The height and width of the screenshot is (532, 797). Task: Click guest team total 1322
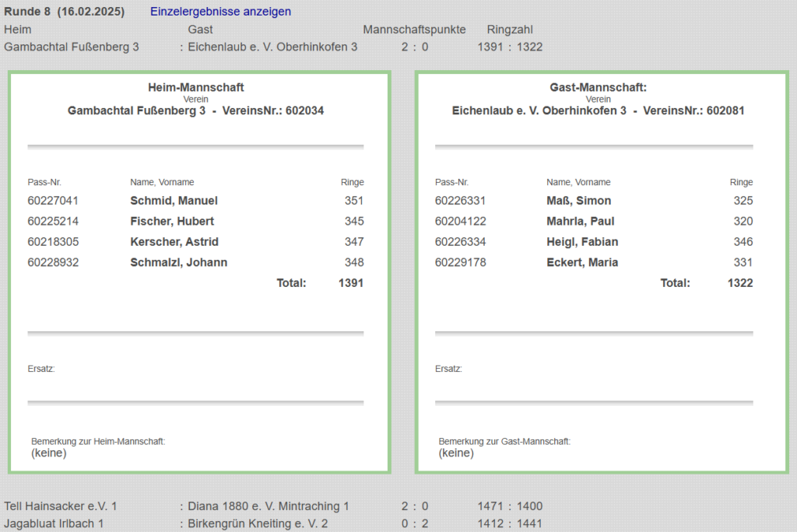[739, 283]
